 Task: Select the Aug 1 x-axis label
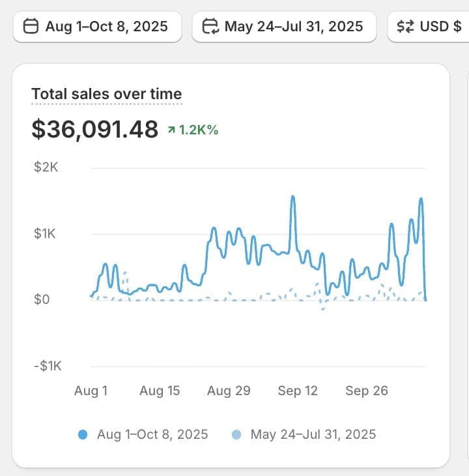click(91, 391)
